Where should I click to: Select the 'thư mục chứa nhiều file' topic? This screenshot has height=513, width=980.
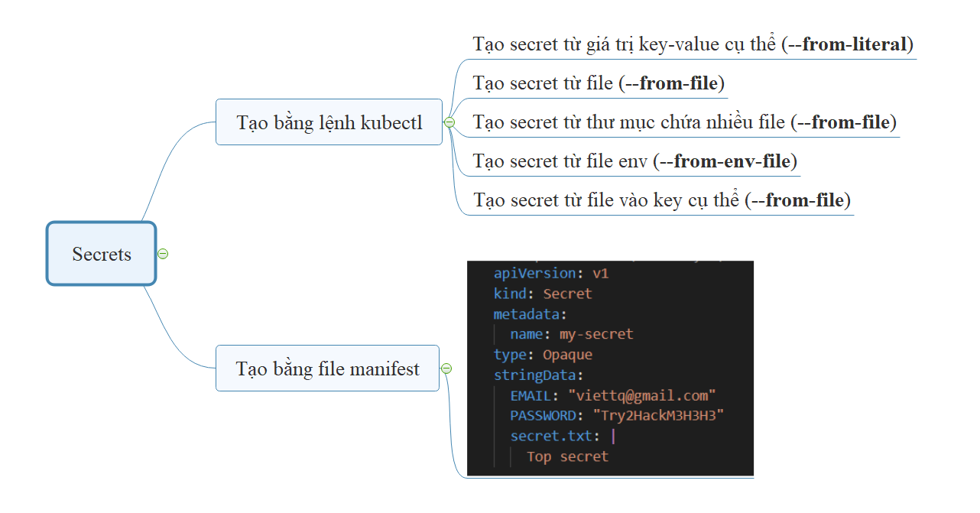pyautogui.click(x=684, y=122)
